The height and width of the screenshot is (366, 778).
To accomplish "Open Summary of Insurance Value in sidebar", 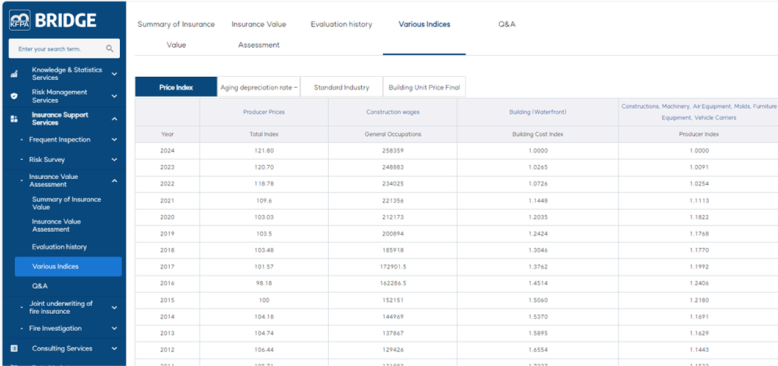I will coord(66,203).
